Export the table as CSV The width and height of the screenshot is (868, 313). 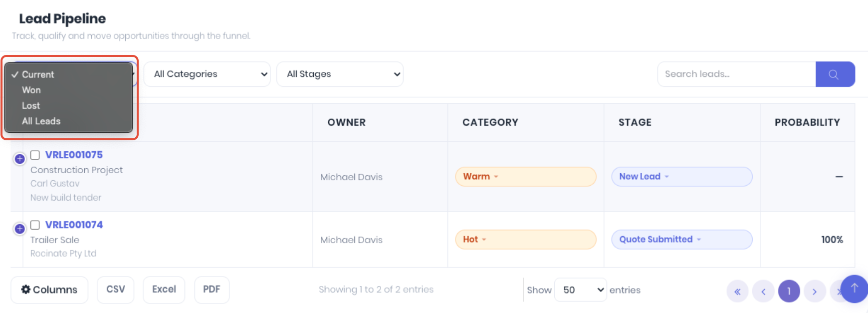point(116,290)
